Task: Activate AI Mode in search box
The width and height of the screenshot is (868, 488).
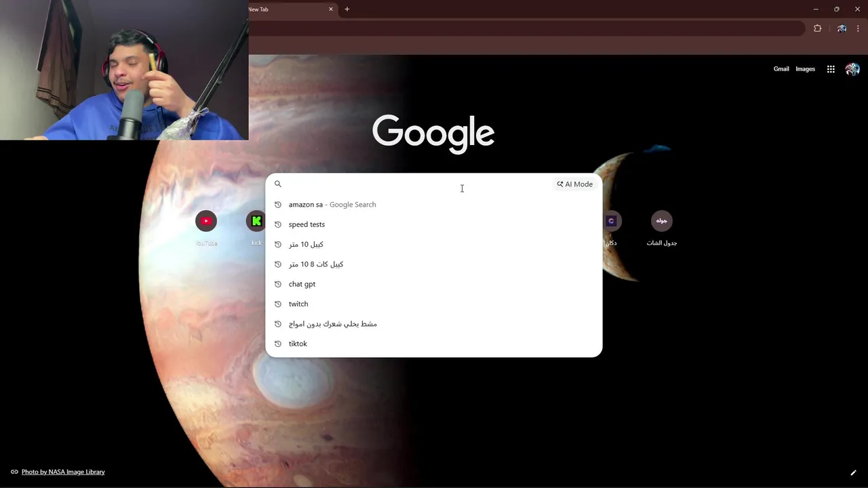Action: (575, 184)
